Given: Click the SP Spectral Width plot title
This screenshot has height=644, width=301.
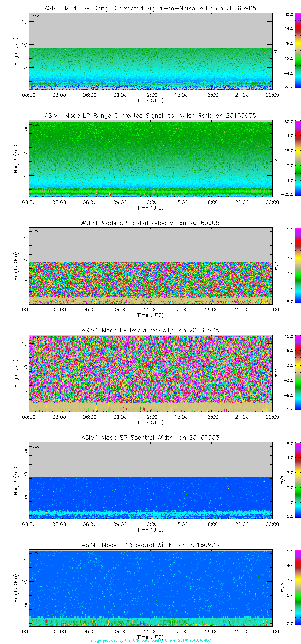Looking at the screenshot, I should point(150,438).
